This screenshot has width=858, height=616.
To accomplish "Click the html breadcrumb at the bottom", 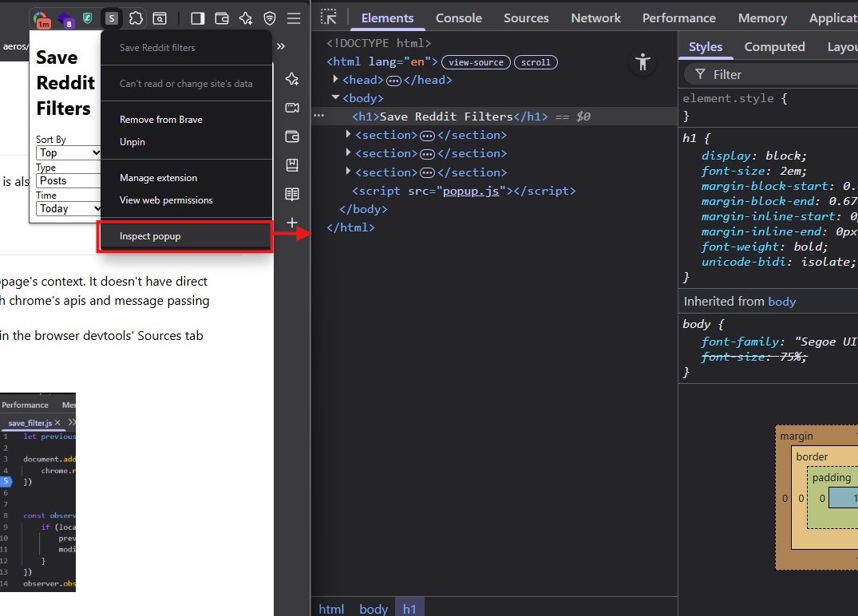I will coord(331,609).
